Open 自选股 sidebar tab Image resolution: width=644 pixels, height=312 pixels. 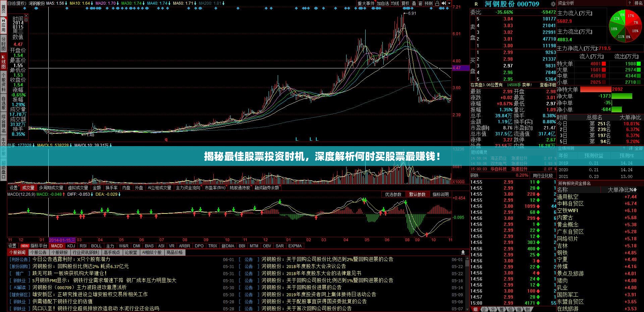coord(3,103)
